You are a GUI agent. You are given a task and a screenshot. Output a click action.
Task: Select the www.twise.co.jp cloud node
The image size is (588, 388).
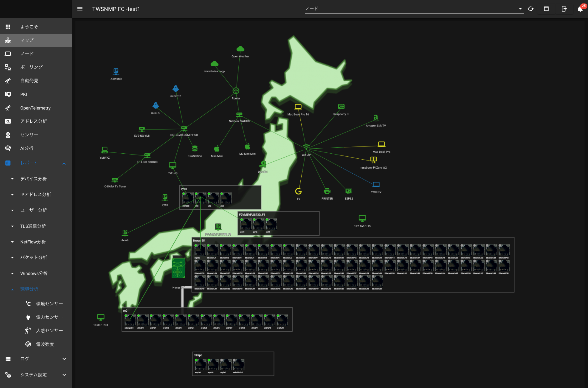click(214, 64)
